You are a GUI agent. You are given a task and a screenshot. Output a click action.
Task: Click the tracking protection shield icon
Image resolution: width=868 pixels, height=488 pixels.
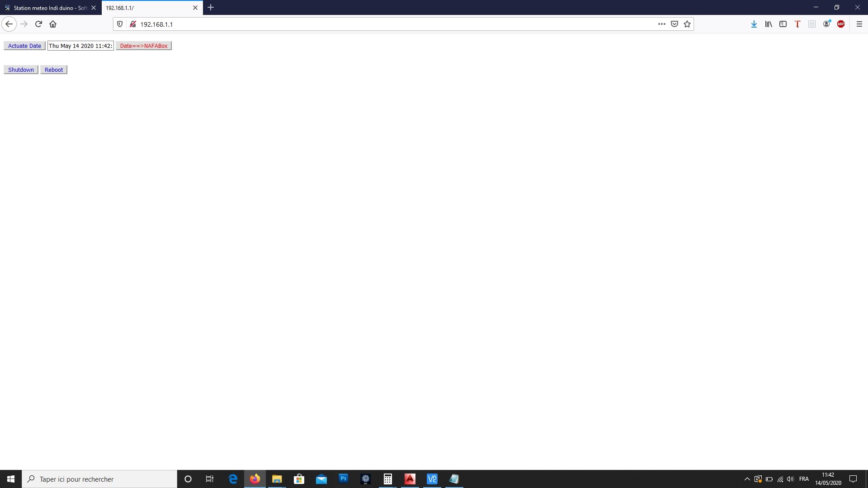point(120,24)
